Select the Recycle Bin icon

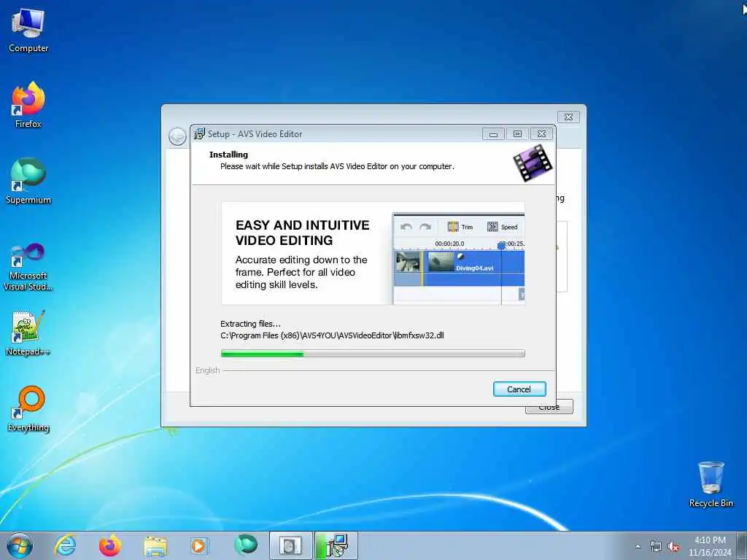click(x=711, y=484)
